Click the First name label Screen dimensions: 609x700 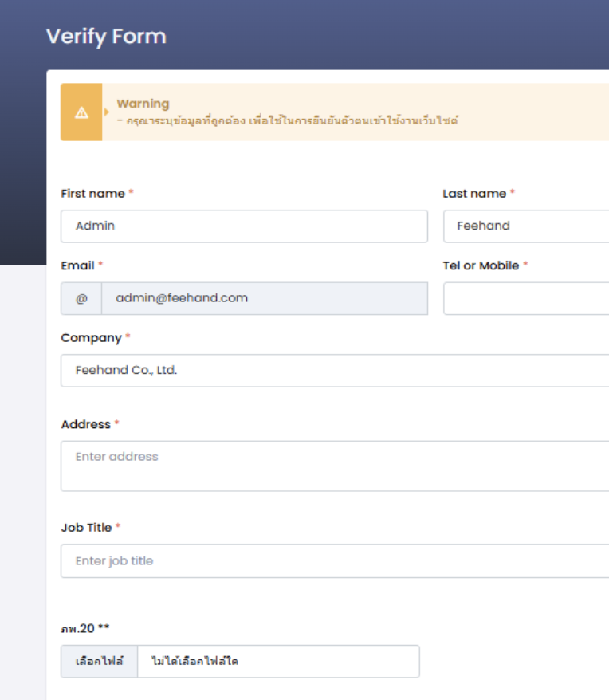point(93,193)
